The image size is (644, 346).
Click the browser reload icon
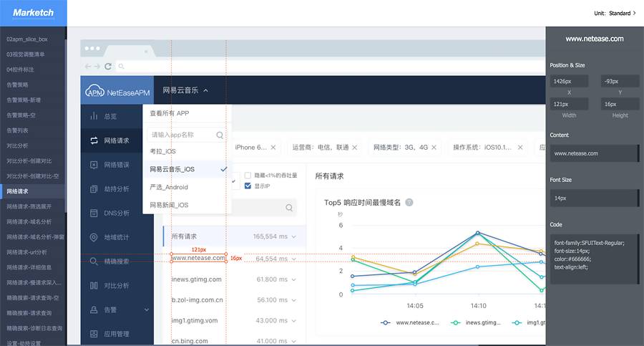pyautogui.click(x=108, y=66)
